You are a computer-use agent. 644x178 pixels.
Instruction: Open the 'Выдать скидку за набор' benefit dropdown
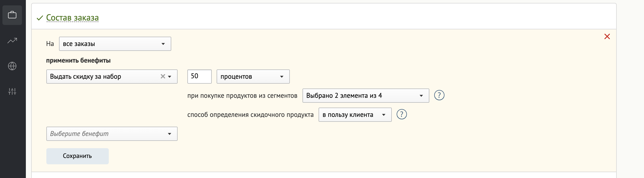tap(112, 77)
